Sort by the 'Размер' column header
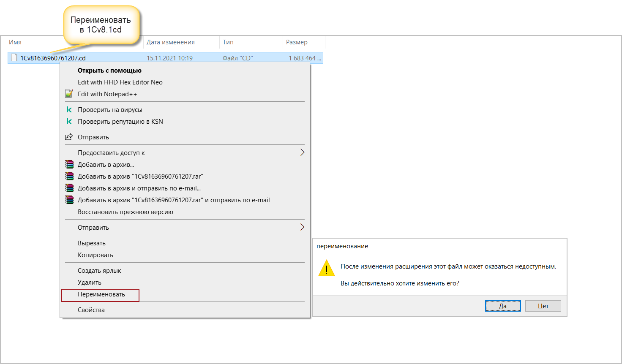Screen dimensions: 622x364 tap(297, 42)
